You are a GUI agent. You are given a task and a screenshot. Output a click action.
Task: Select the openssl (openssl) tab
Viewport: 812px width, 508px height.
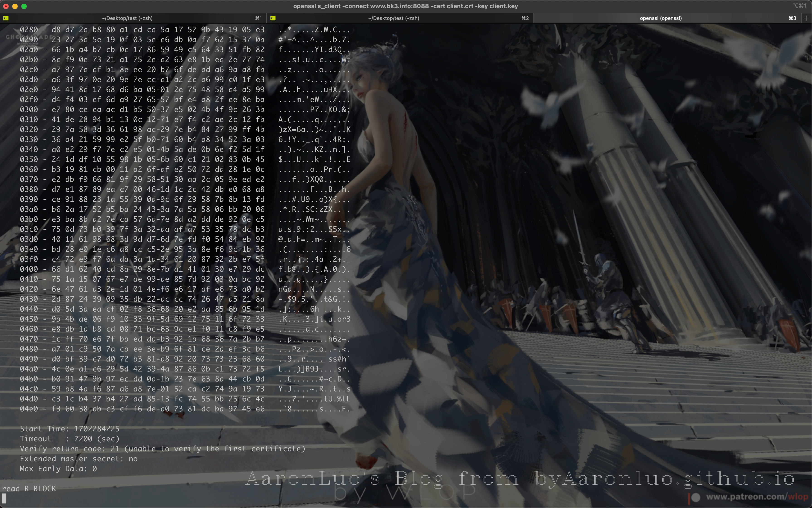pos(661,18)
